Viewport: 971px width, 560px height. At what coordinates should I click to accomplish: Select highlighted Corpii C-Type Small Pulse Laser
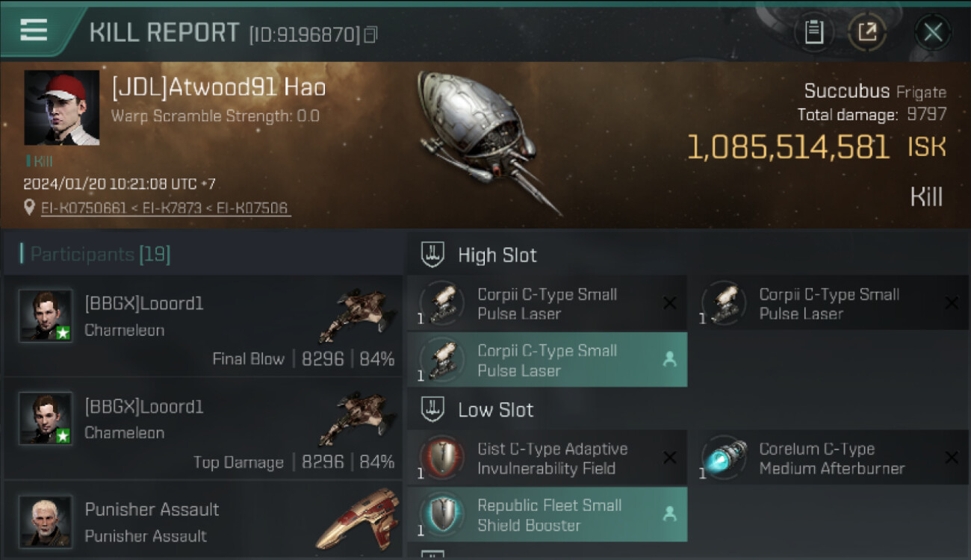point(547,360)
